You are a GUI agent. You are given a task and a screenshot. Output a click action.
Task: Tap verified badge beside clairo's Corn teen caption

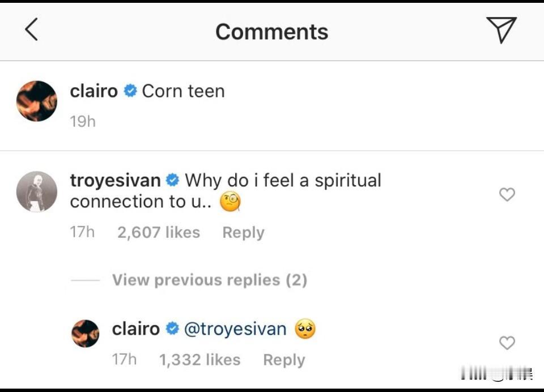coord(130,91)
